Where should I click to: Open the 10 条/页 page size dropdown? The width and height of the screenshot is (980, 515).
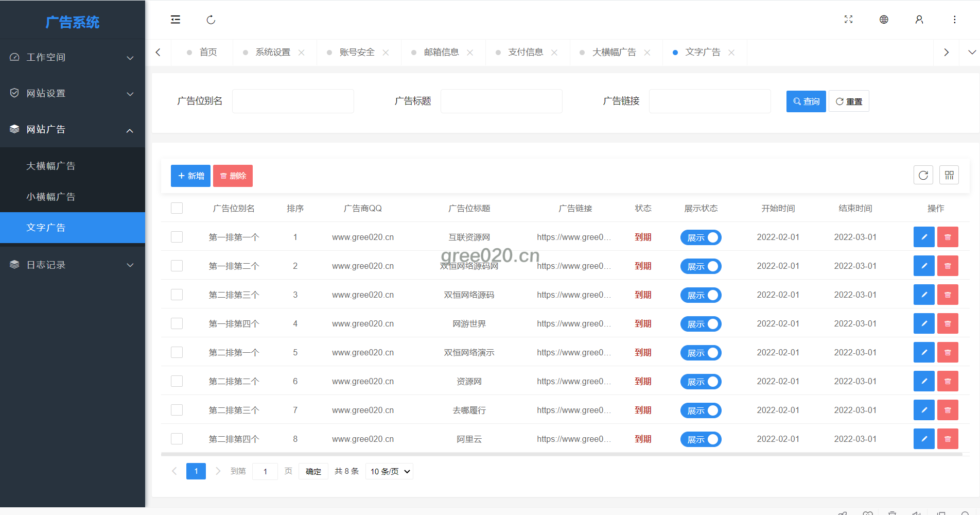(x=389, y=471)
